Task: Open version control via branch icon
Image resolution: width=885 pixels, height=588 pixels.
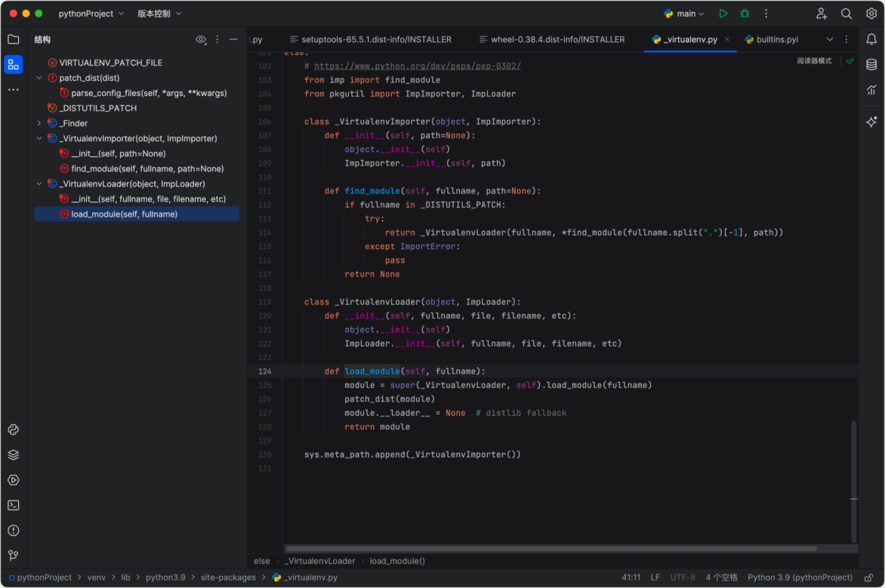Action: pyautogui.click(x=12, y=556)
